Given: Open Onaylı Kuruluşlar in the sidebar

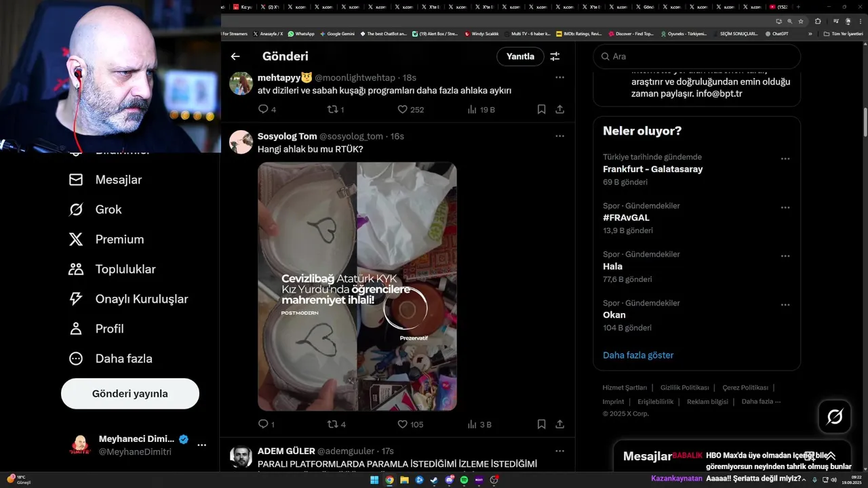Looking at the screenshot, I should click(x=128, y=299).
